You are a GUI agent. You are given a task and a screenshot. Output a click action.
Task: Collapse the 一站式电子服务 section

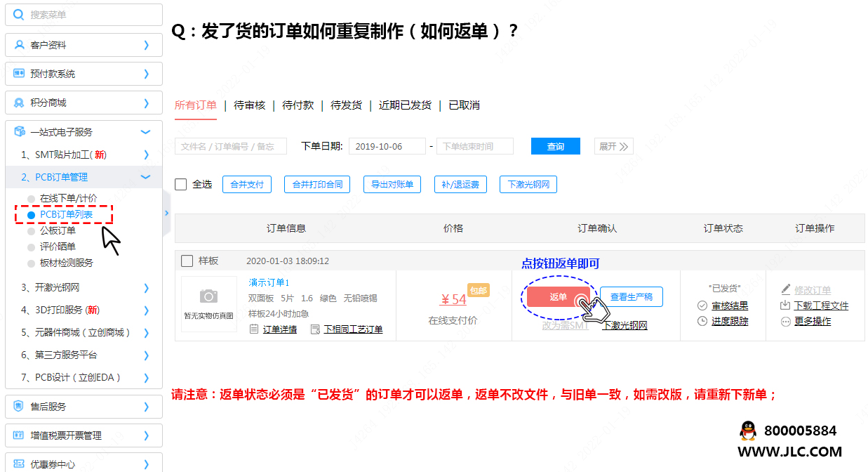(x=146, y=132)
